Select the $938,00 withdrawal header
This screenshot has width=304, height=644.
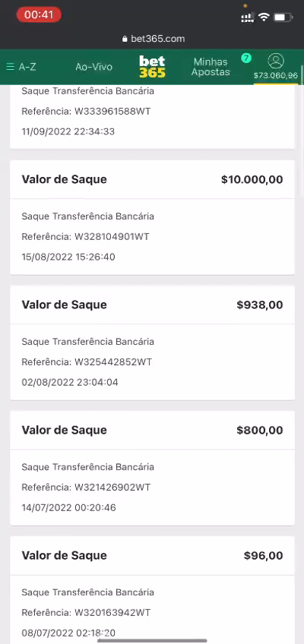[x=153, y=305]
